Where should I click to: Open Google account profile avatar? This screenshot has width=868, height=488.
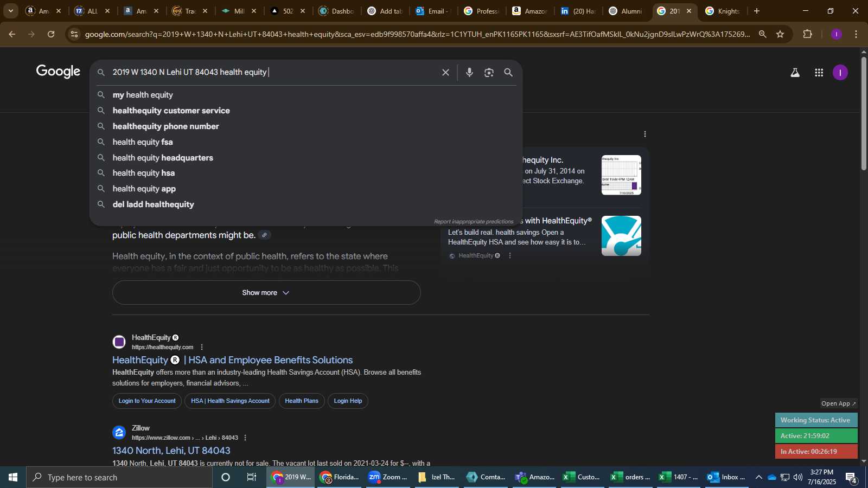(x=840, y=73)
